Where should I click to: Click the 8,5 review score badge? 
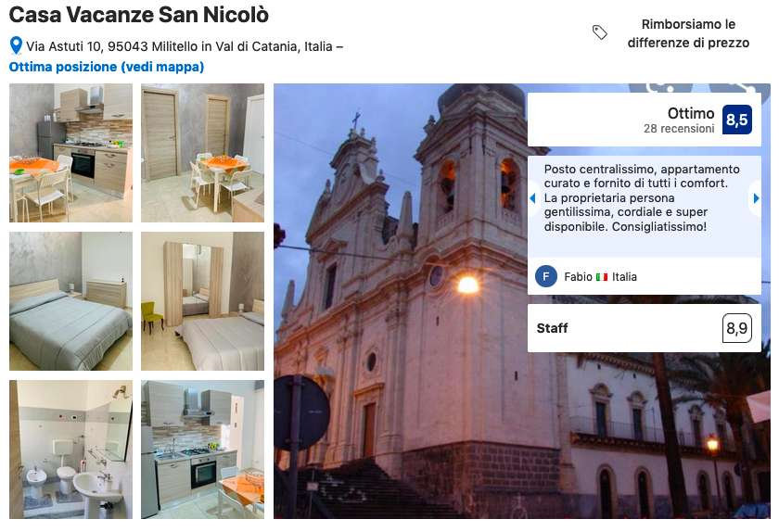pos(736,120)
